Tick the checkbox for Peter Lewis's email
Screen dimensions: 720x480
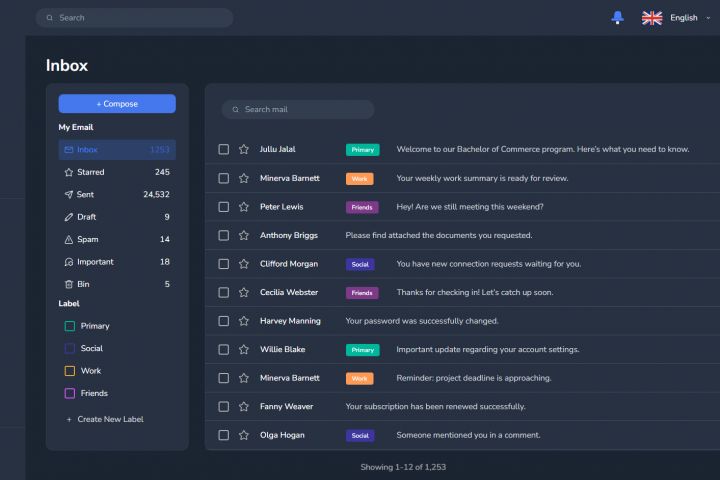[224, 207]
